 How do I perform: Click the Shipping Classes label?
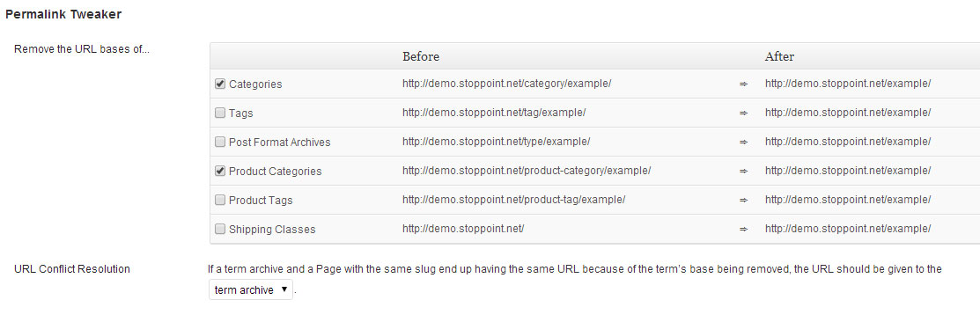point(272,230)
